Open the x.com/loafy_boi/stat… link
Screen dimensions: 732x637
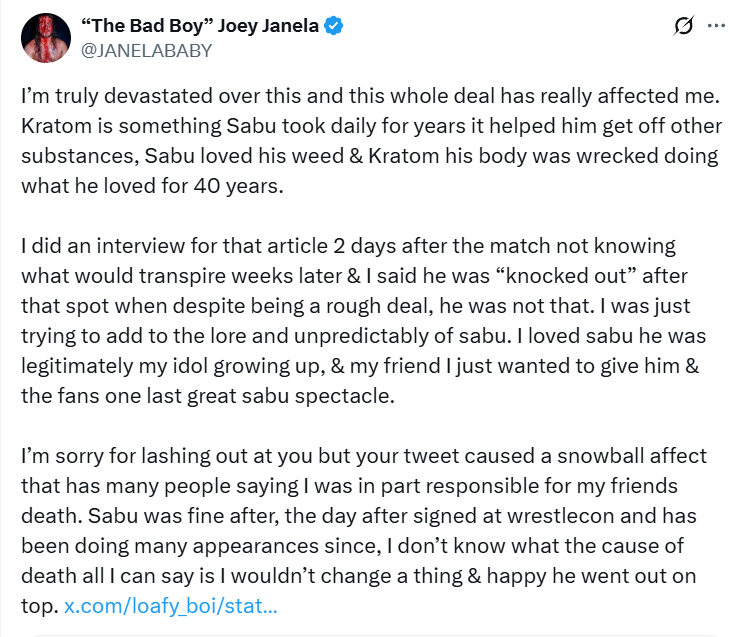click(171, 606)
